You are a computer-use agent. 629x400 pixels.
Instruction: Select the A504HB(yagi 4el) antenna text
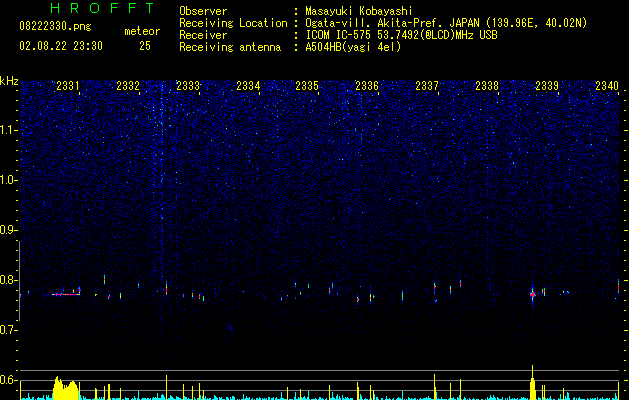pyautogui.click(x=353, y=47)
